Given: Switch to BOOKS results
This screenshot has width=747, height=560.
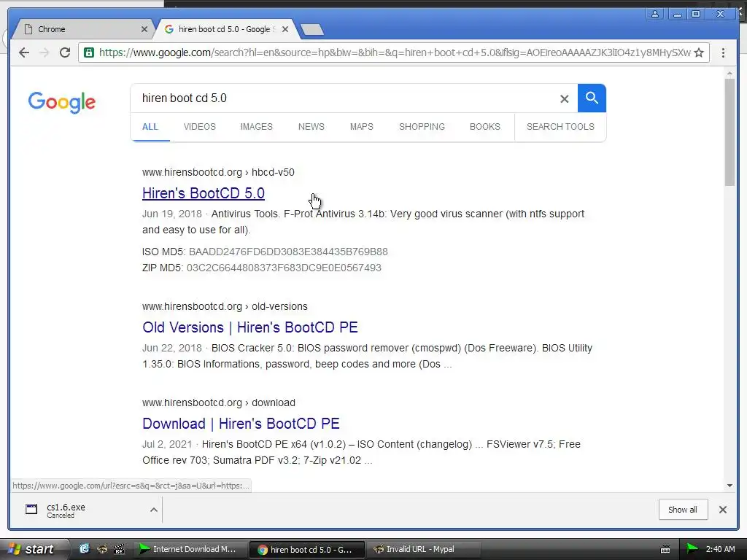Looking at the screenshot, I should (x=485, y=127).
